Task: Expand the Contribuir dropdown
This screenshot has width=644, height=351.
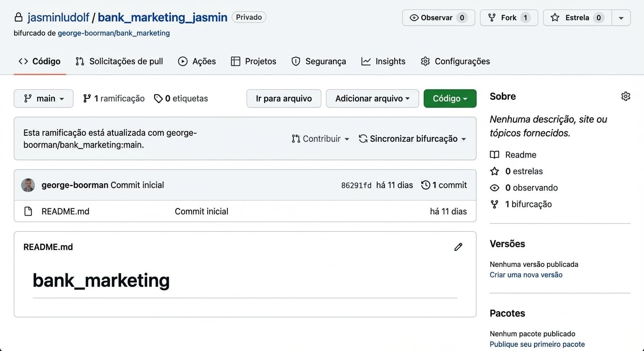Action: coord(320,138)
